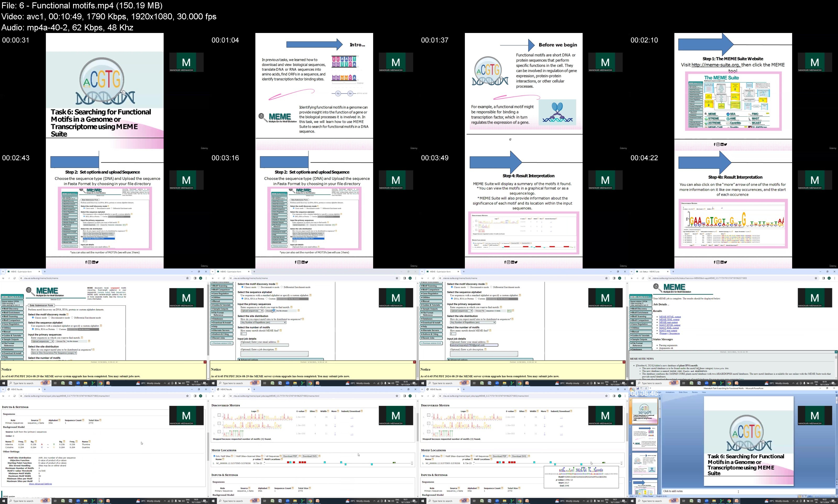838x504 pixels.
Task: Open the View ribbon tab in PowerPoint
Action: [704, 392]
